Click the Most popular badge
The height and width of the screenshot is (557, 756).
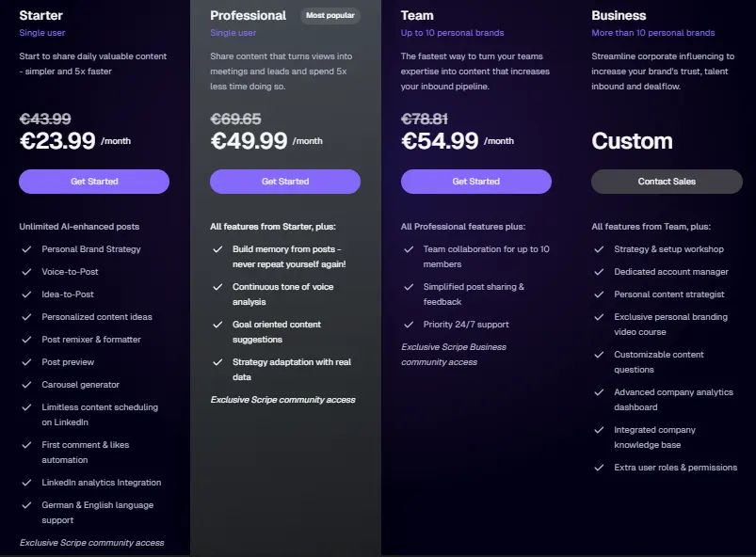click(x=330, y=16)
